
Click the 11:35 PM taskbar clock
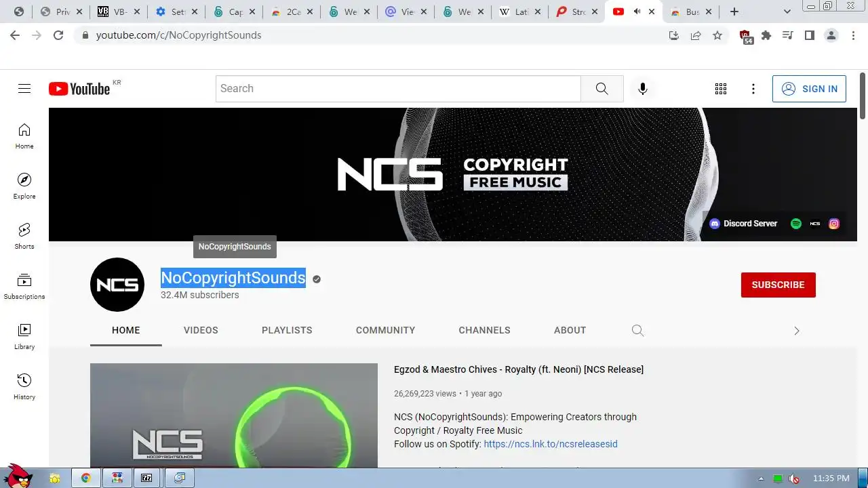831,479
